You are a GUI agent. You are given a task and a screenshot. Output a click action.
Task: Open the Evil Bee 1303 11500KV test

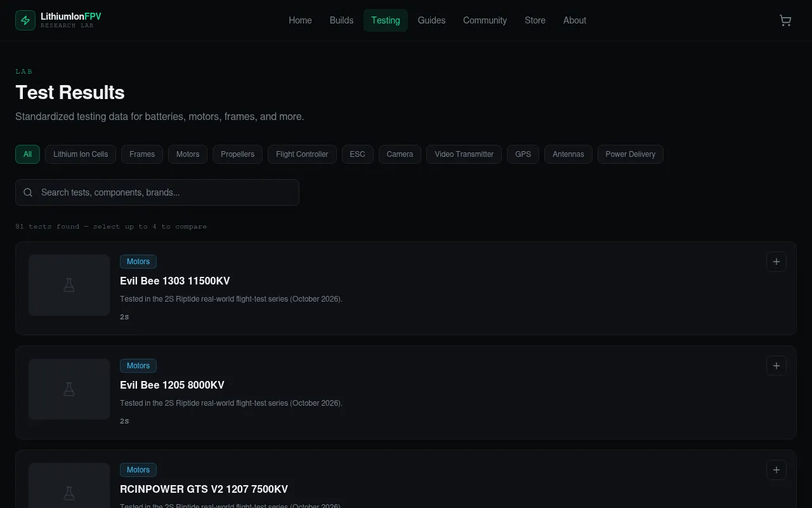pyautogui.click(x=175, y=281)
